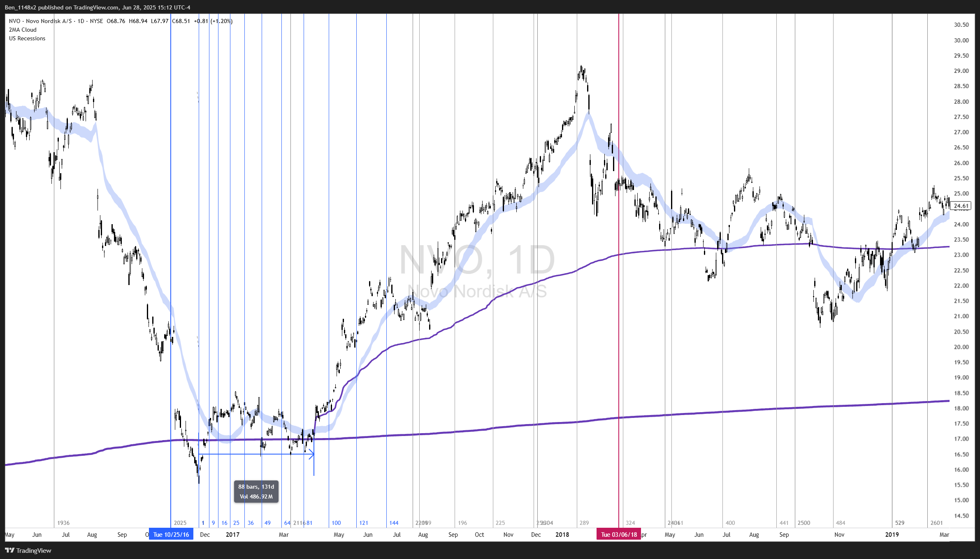Click the 24.61 current price label

961,206
